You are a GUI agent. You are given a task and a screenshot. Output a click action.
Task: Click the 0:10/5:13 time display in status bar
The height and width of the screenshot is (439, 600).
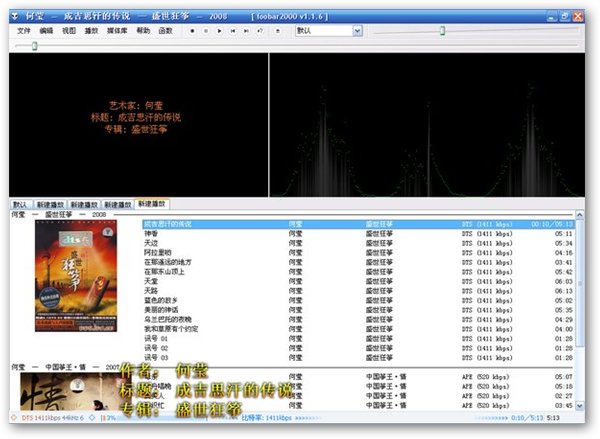527,418
